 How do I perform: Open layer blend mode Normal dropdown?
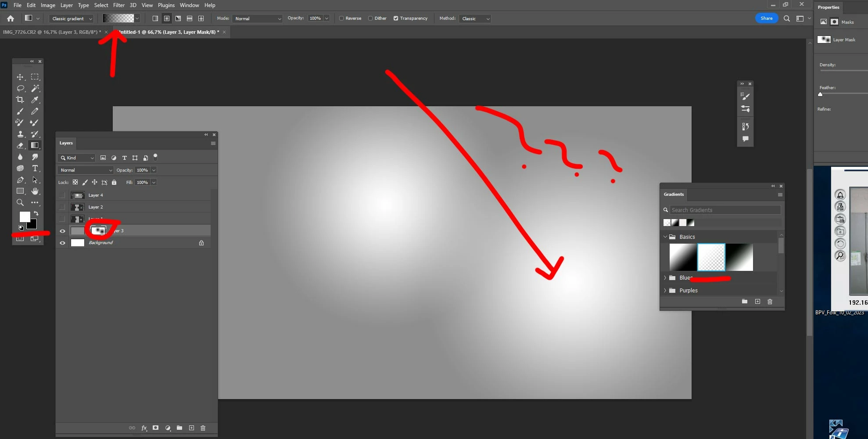[86, 170]
